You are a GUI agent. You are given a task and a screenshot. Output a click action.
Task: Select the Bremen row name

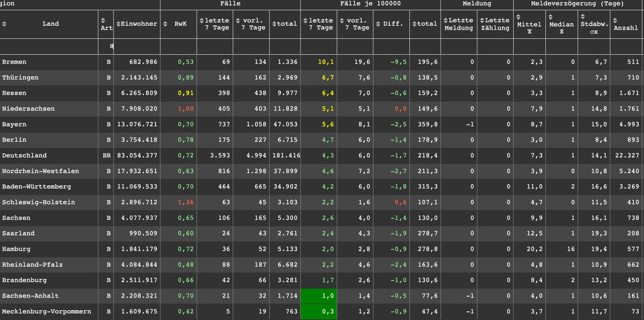point(14,62)
